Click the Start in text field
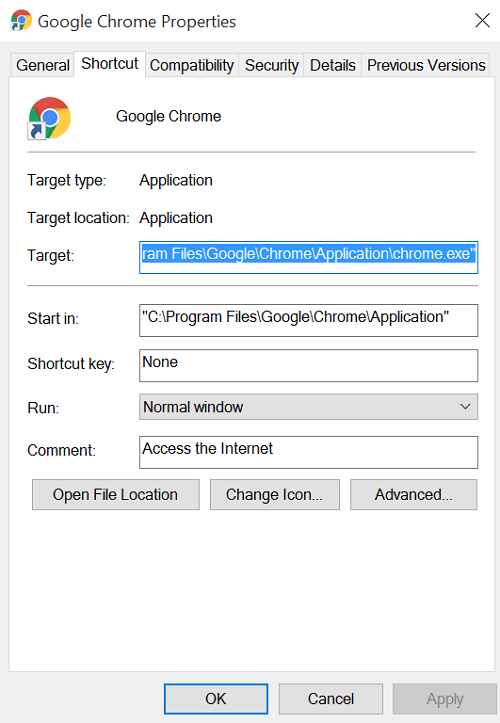 click(x=308, y=320)
